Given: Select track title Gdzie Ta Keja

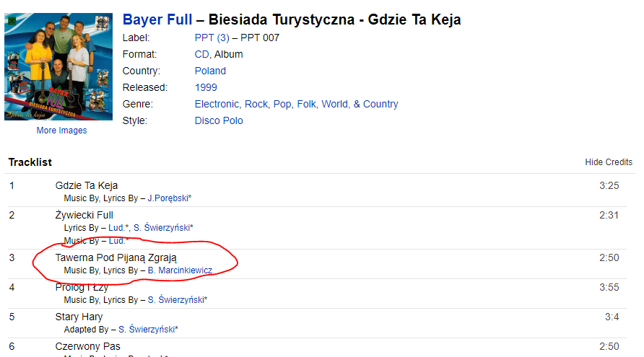Looking at the screenshot, I should click(x=87, y=185).
